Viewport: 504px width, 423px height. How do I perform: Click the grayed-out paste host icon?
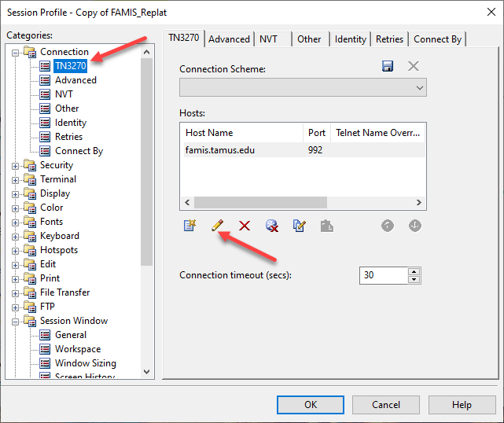pos(327,226)
